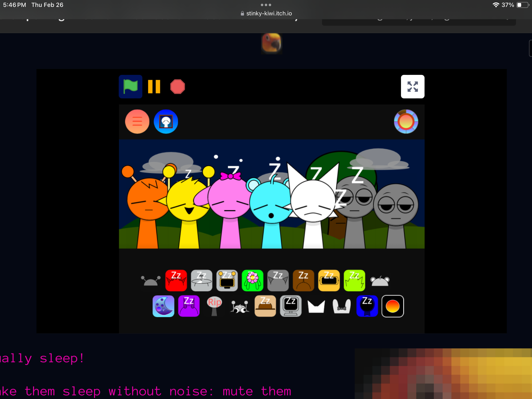The height and width of the screenshot is (399, 532).
Task: Toggle the orange sun icon in bottom row
Action: click(x=392, y=306)
